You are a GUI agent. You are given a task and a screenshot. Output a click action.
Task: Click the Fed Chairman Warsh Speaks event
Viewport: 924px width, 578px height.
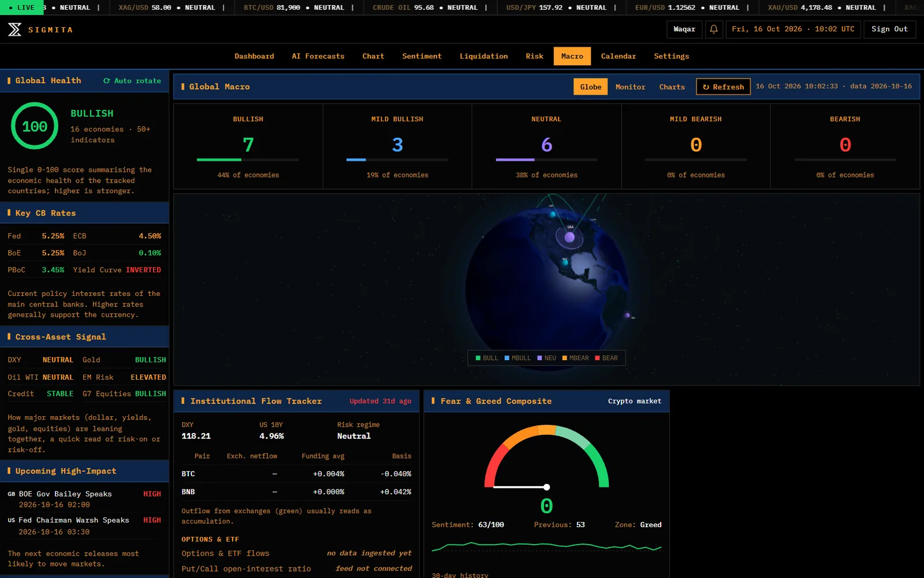point(84,525)
